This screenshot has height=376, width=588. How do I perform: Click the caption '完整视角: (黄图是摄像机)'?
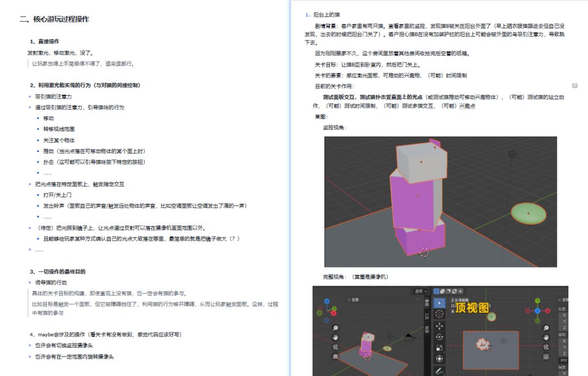356,277
